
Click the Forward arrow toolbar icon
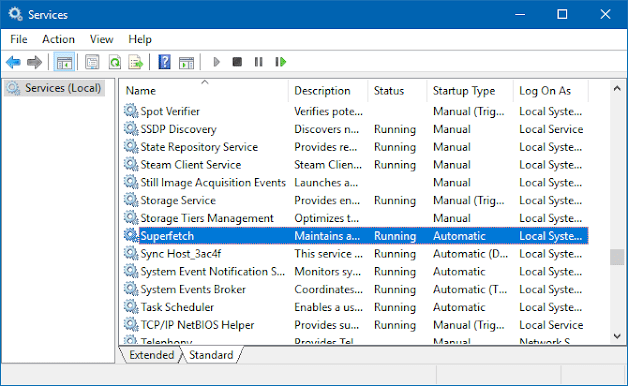tap(34, 62)
